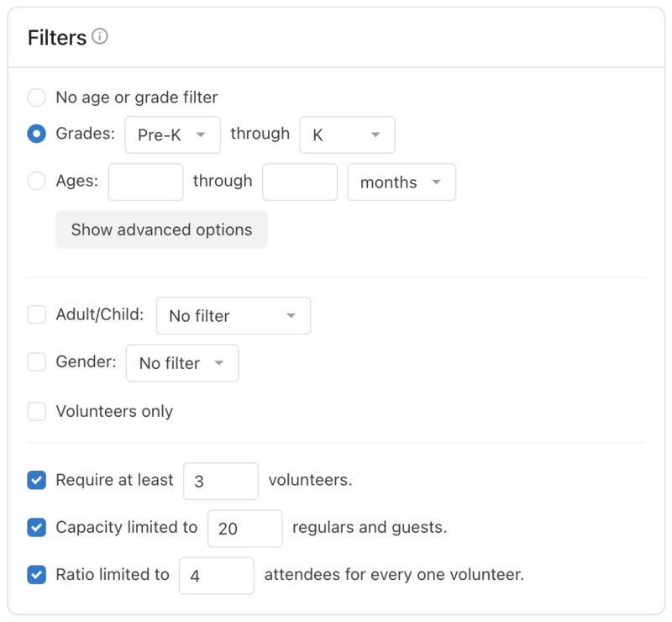
Task: Select the Grades radio button
Action: (37, 134)
